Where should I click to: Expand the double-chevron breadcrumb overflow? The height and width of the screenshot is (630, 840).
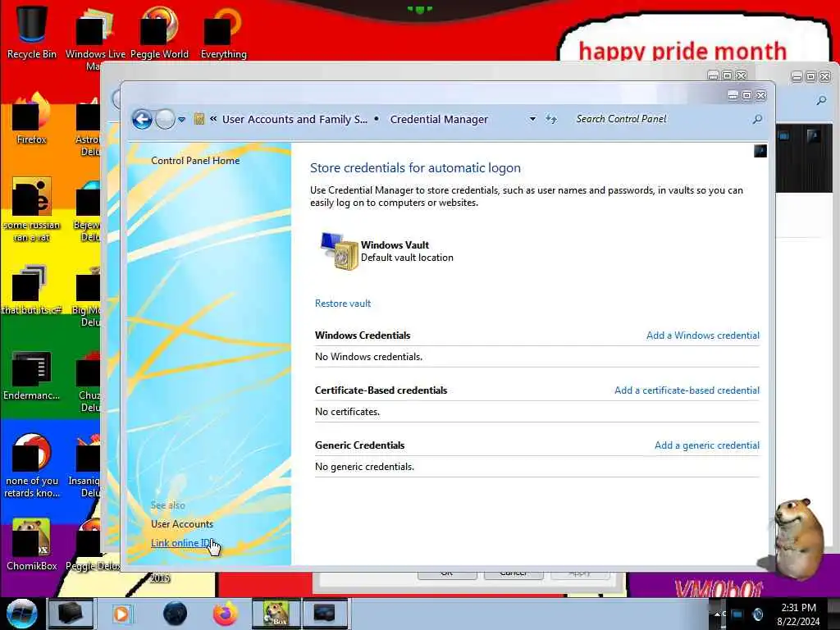click(x=213, y=119)
